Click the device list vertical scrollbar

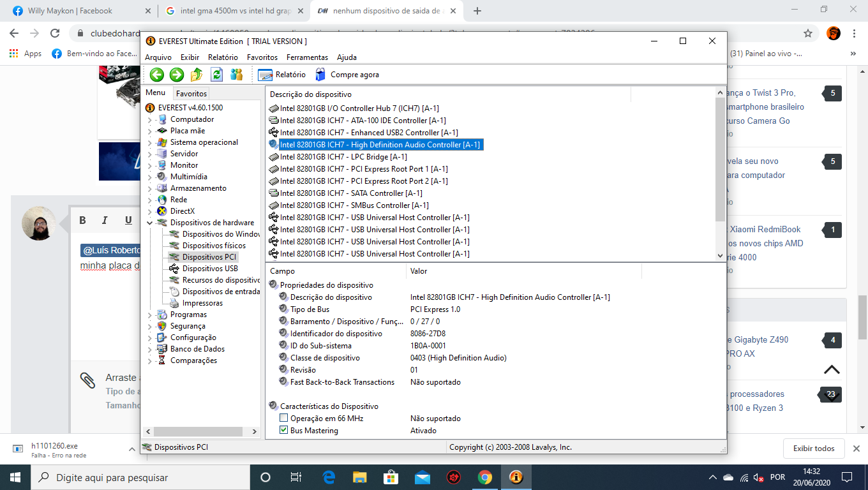(x=721, y=160)
